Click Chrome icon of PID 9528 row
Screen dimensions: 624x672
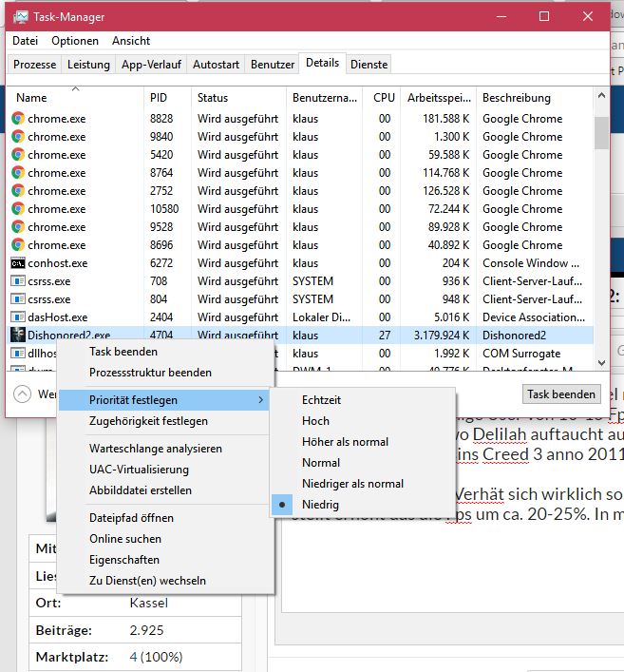(18, 227)
